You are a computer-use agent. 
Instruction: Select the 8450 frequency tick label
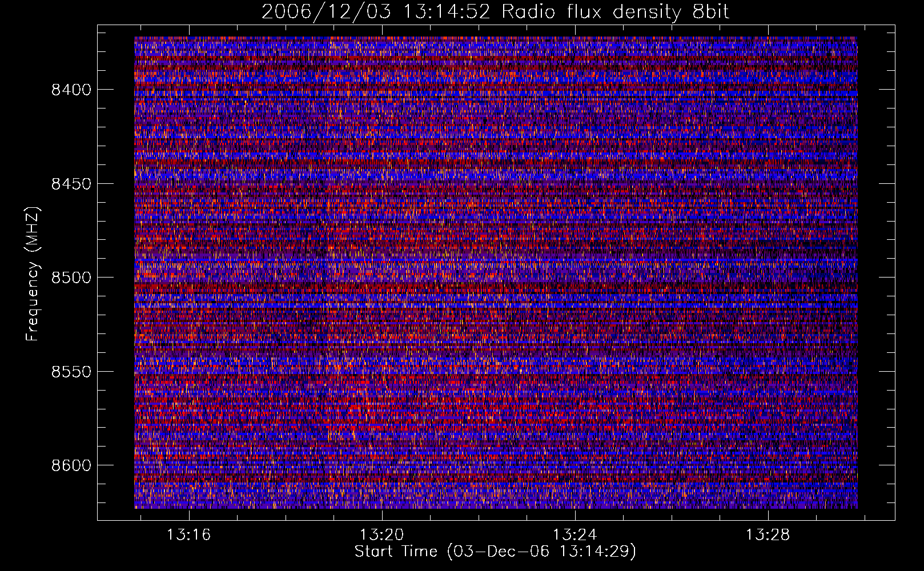pyautogui.click(x=71, y=184)
